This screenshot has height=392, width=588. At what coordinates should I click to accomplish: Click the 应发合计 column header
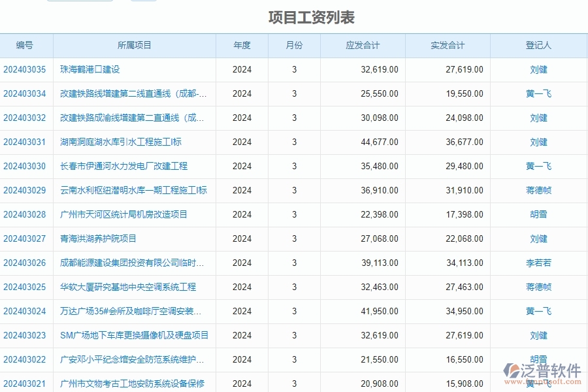[361, 45]
